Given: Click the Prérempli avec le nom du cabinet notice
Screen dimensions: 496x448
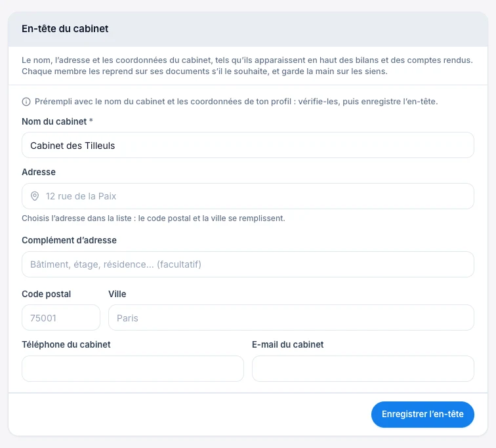Looking at the screenshot, I should (x=236, y=102).
